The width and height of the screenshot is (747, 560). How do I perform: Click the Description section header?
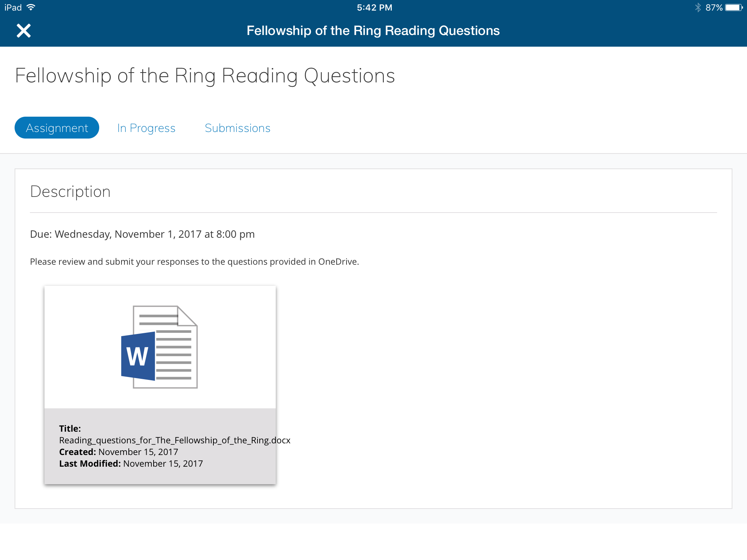pos(70,192)
